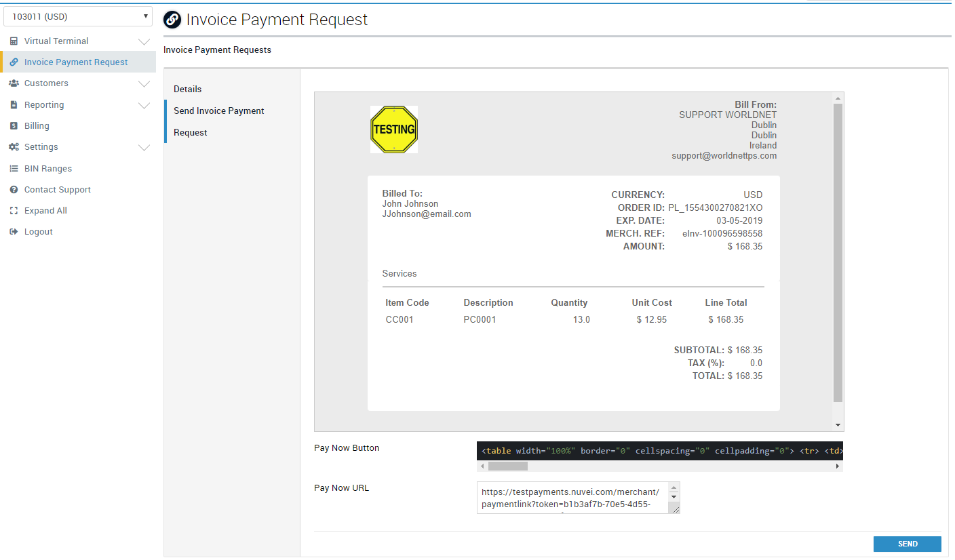Viewport: 955px width, 560px height.
Task: Click the Contact Support question mark icon
Action: (14, 190)
